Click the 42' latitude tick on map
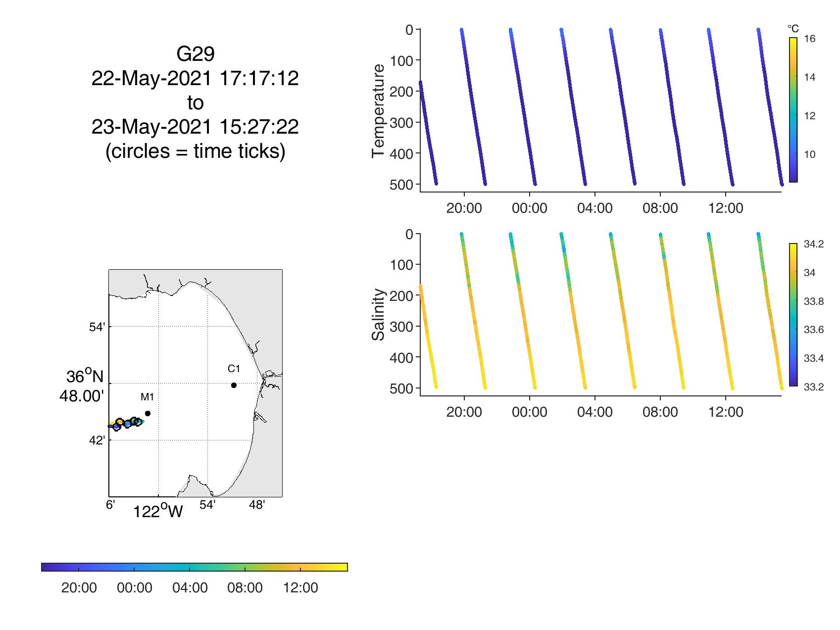This screenshot has width=840, height=630. [x=97, y=440]
